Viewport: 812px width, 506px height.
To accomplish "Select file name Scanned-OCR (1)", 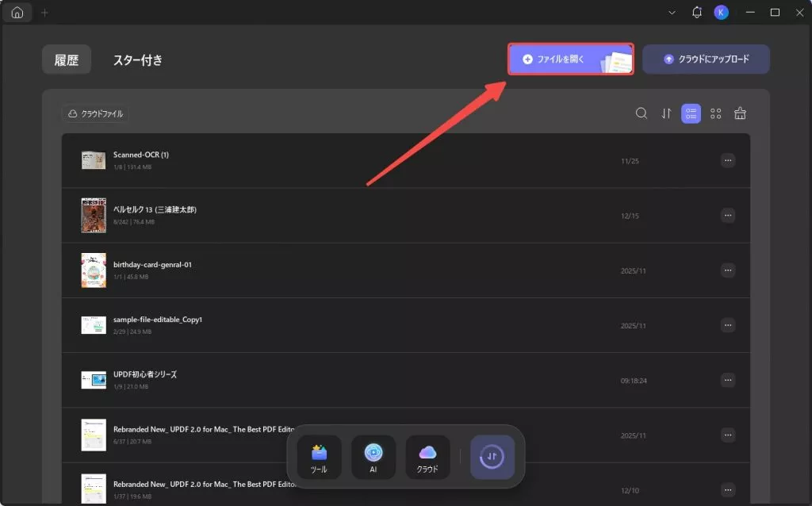I will click(141, 155).
